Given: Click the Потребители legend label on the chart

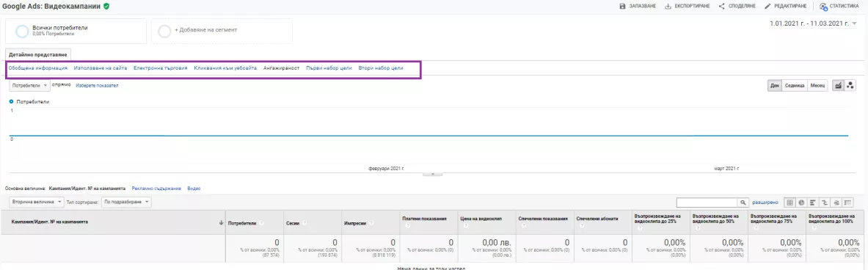Looking at the screenshot, I should (33, 102).
